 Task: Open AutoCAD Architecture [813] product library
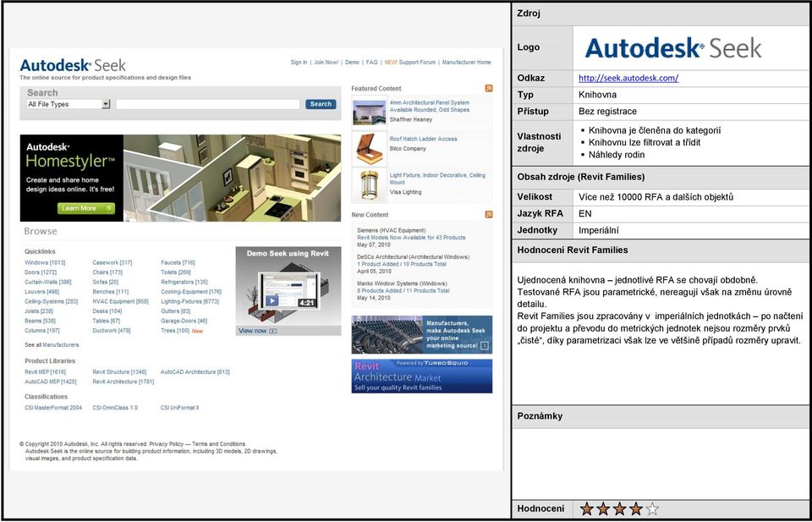(x=195, y=371)
